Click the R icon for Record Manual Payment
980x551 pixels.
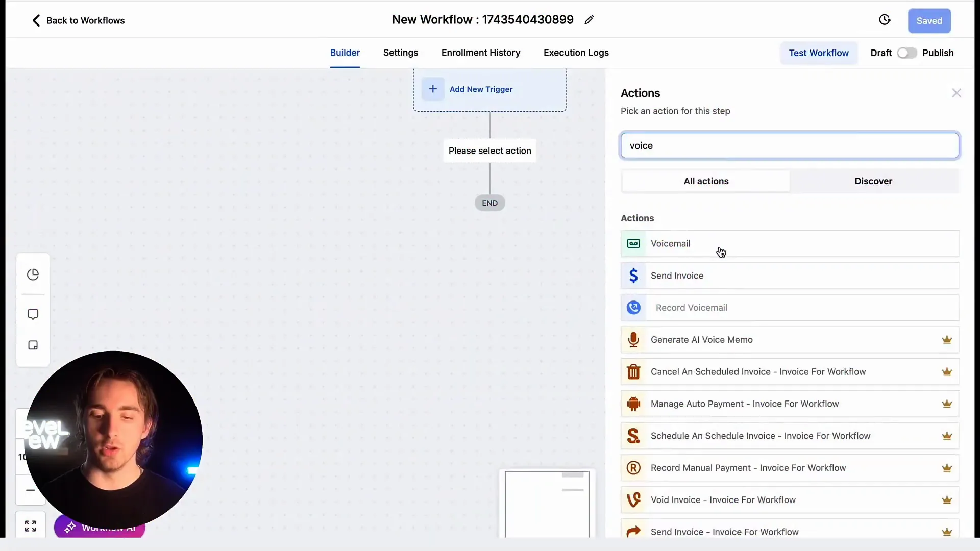click(x=633, y=468)
